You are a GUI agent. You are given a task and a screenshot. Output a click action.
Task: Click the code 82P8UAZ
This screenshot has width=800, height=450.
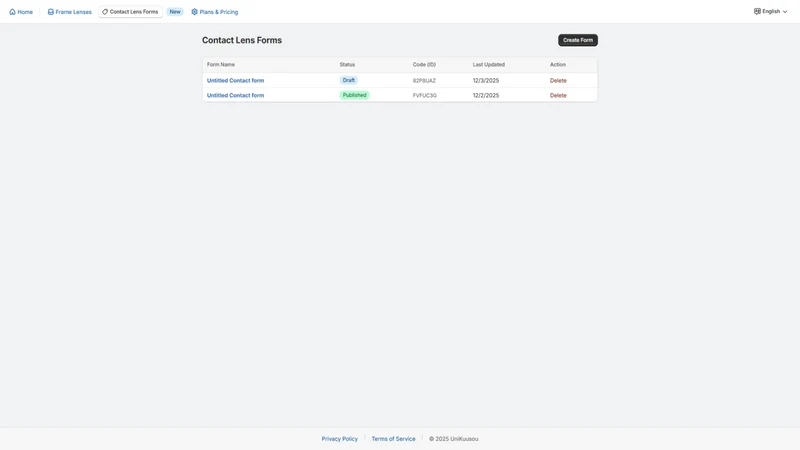click(424, 81)
